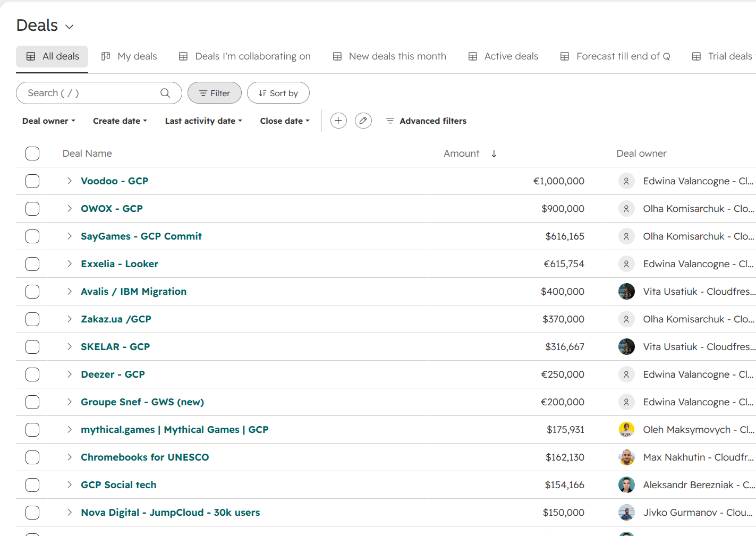Screen dimensions: 756x536
Task: Click table icon beside Deals I'm collaborating on
Action: pyautogui.click(x=183, y=56)
